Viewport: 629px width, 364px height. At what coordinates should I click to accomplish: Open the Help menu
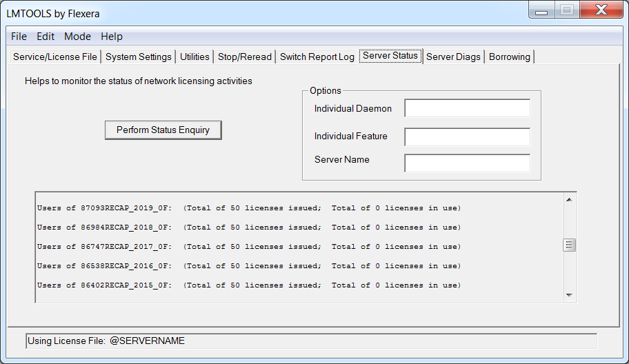coord(112,37)
